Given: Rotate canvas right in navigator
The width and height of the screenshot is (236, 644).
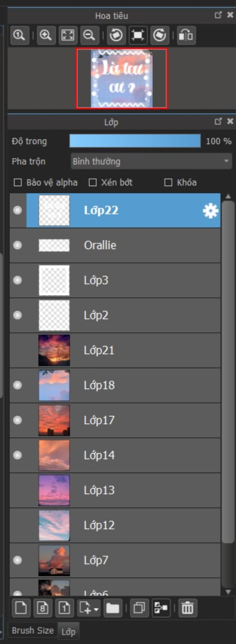Looking at the screenshot, I should coord(160,35).
